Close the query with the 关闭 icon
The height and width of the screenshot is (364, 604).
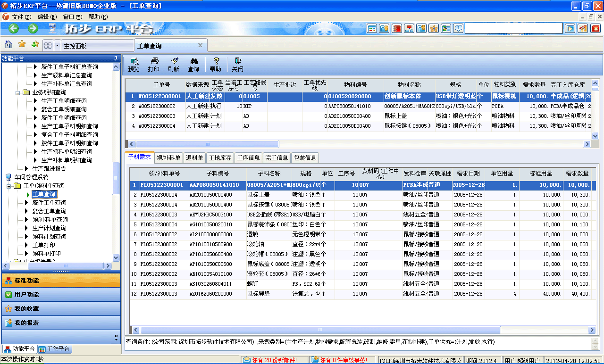coord(237,64)
